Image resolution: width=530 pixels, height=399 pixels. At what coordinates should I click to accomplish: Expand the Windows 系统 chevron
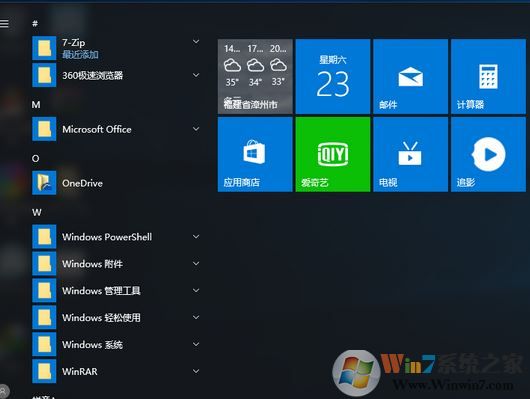[196, 344]
